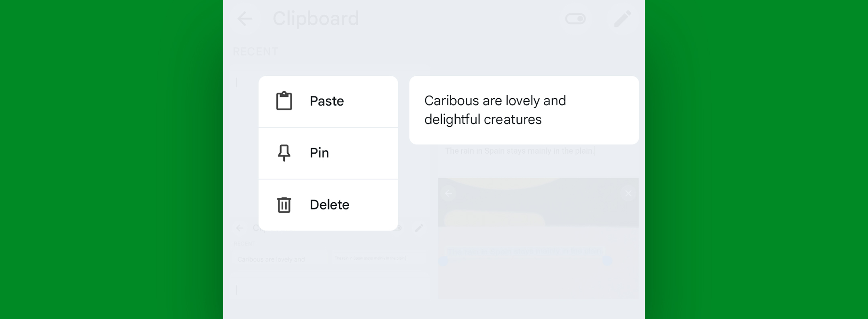Image resolution: width=868 pixels, height=319 pixels.
Task: Select the Paste clipboard icon
Action: click(x=284, y=101)
